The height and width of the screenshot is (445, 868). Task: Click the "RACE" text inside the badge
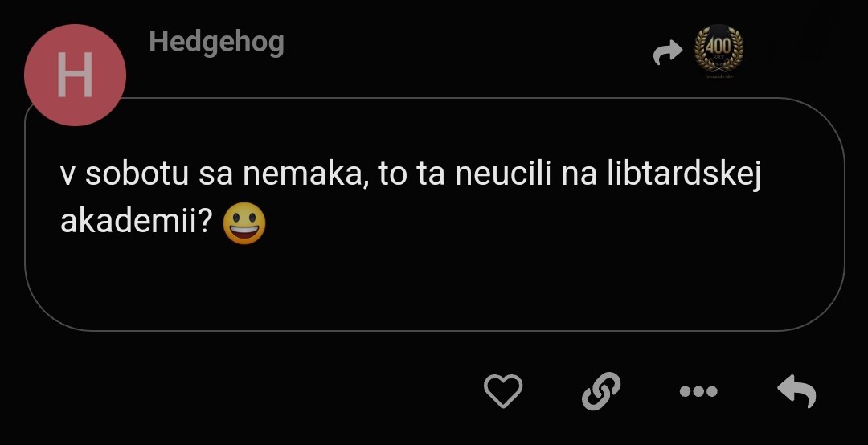point(719,56)
